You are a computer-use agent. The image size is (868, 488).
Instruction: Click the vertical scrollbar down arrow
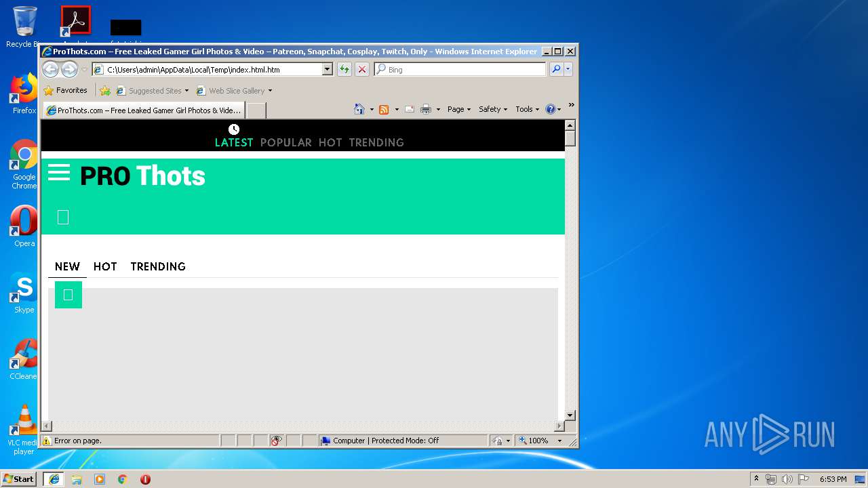pos(570,415)
